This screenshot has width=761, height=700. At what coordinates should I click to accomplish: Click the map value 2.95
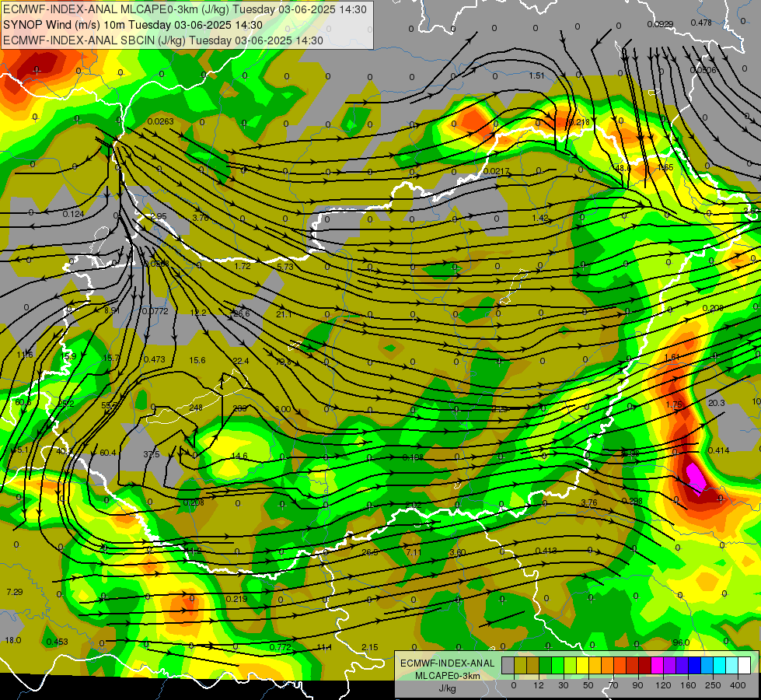click(159, 217)
